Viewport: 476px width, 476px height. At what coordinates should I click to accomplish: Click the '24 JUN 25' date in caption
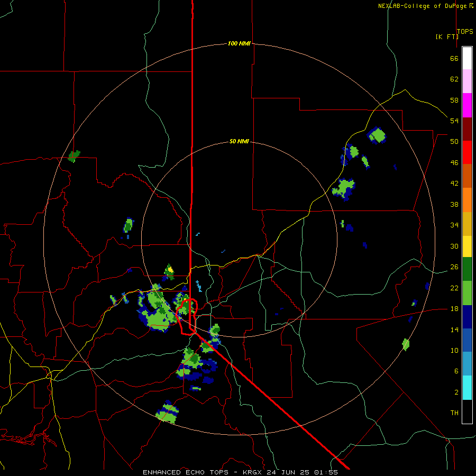pyautogui.click(x=289, y=472)
